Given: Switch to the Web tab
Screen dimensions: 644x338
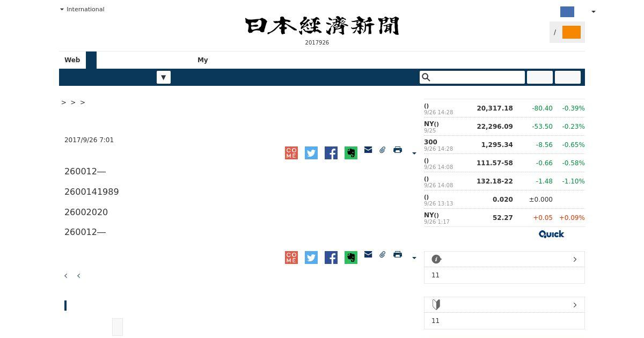Looking at the screenshot, I should click(x=72, y=60).
